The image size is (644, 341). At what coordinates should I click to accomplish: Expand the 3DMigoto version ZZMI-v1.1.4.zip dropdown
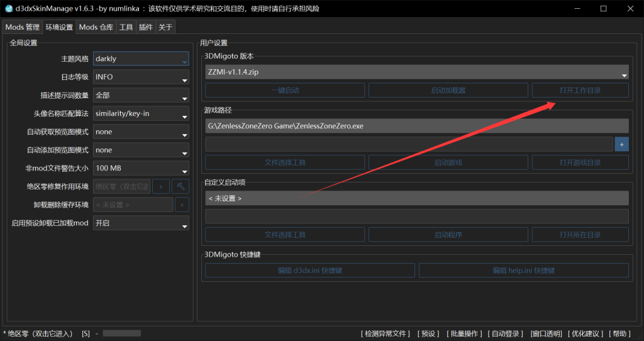416,72
